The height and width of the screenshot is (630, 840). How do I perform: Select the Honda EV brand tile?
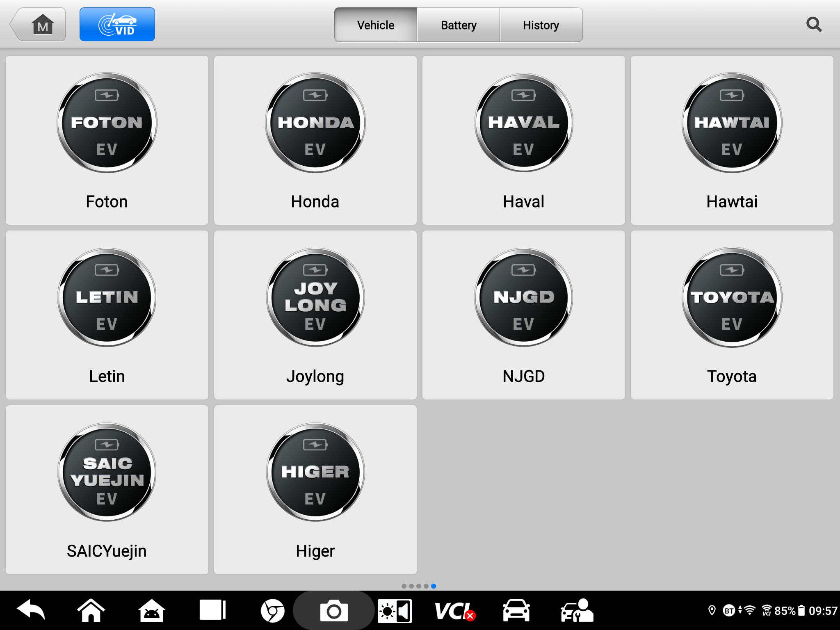tap(315, 140)
